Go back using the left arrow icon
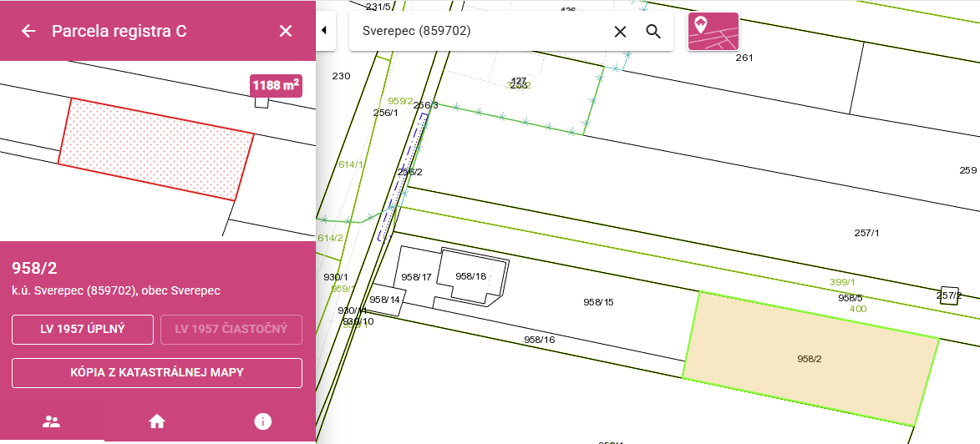The width and height of the screenshot is (980, 444). click(28, 31)
